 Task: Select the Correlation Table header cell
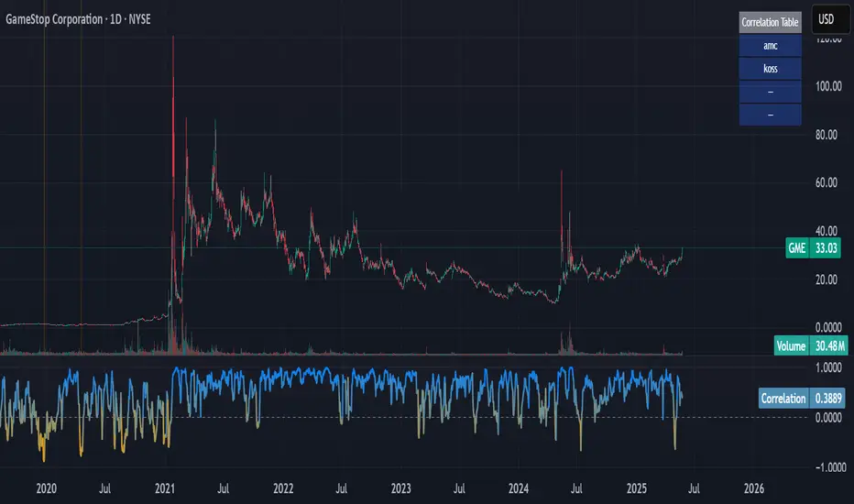[770, 22]
